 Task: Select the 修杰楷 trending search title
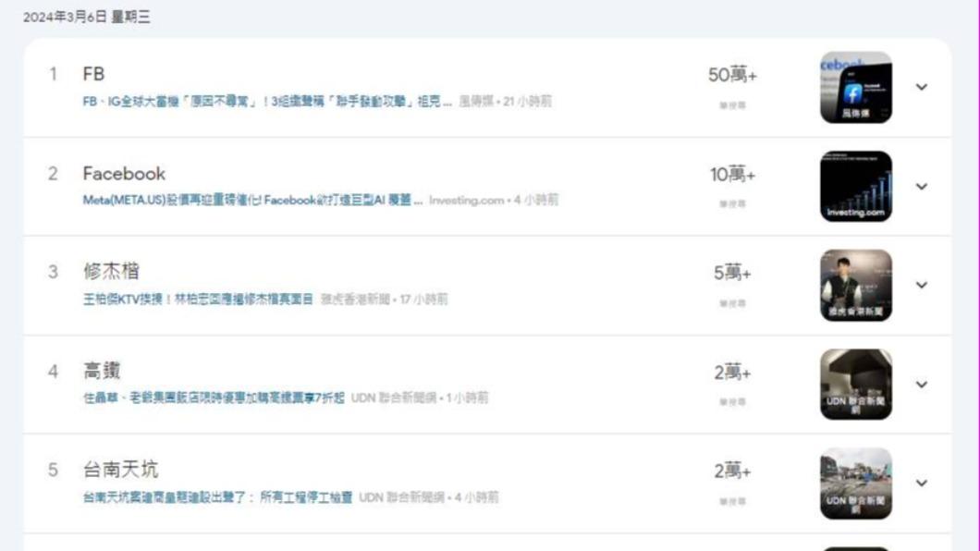[x=111, y=271]
